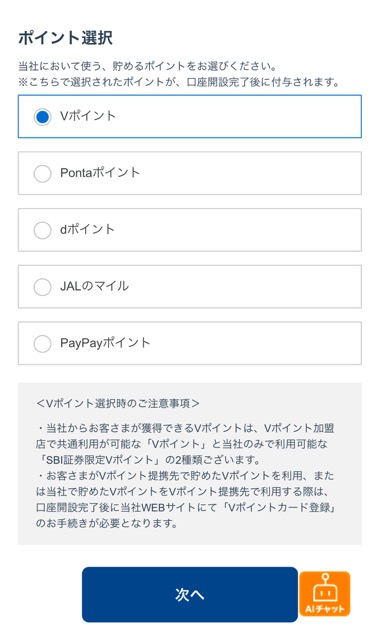
Task: Click the AIチャット caption under robot
Action: coord(325,609)
